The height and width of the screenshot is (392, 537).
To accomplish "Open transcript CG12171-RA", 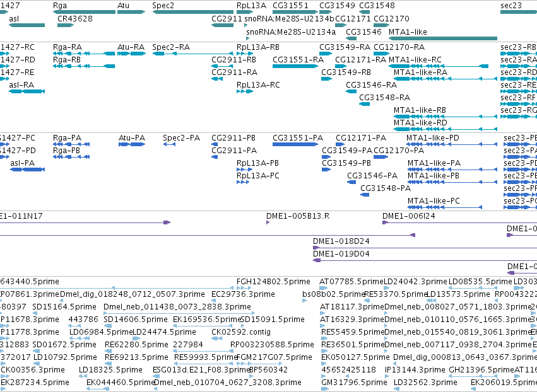I will pyautogui.click(x=341, y=66).
